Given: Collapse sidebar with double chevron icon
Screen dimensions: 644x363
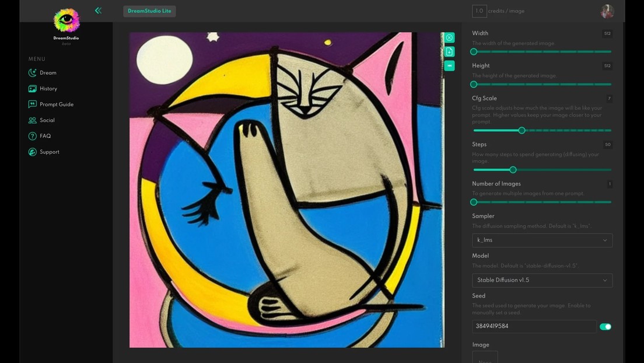Looking at the screenshot, I should tap(98, 11).
